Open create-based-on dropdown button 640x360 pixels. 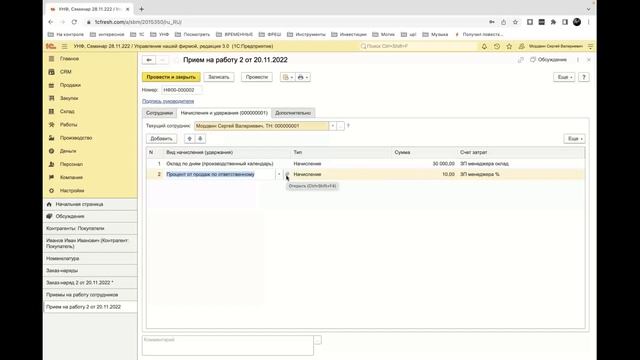[x=287, y=77]
